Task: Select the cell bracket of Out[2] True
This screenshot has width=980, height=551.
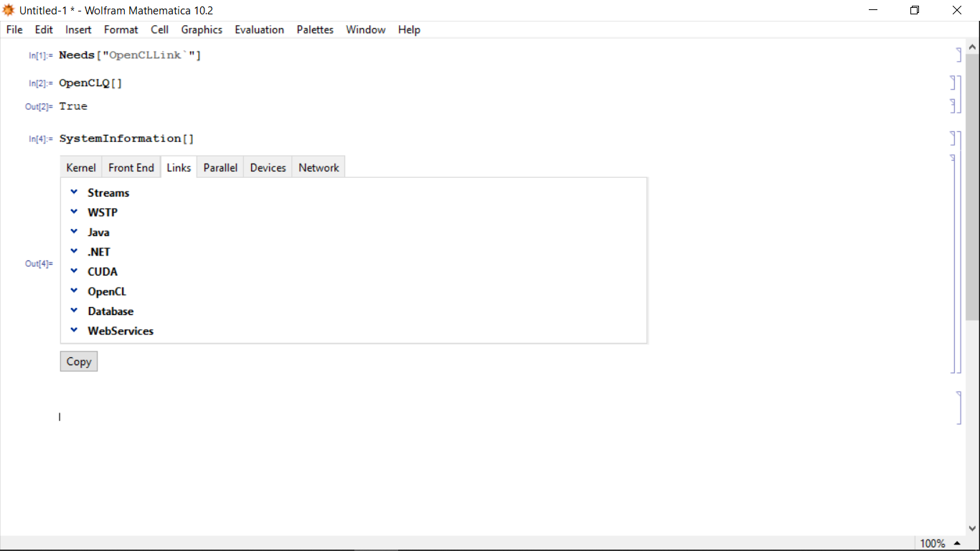Action: [x=953, y=106]
